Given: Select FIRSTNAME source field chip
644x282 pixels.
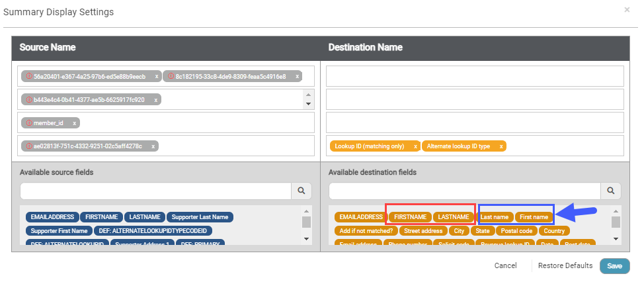Looking at the screenshot, I should [101, 216].
